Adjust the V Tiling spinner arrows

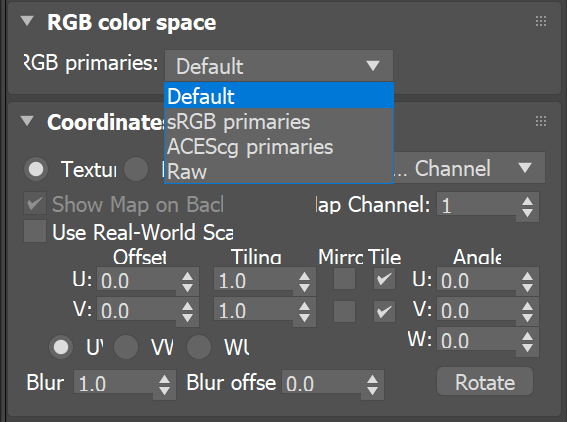pyautogui.click(x=304, y=312)
